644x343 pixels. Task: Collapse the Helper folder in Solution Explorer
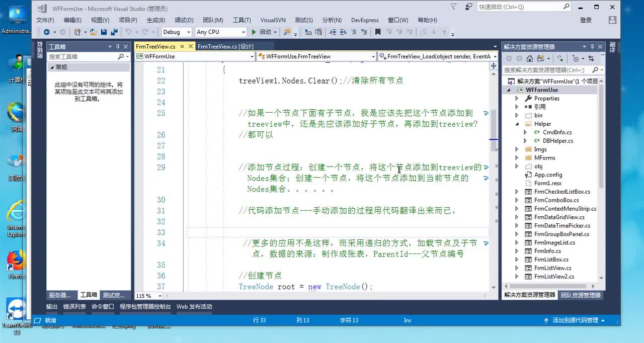[x=517, y=124]
